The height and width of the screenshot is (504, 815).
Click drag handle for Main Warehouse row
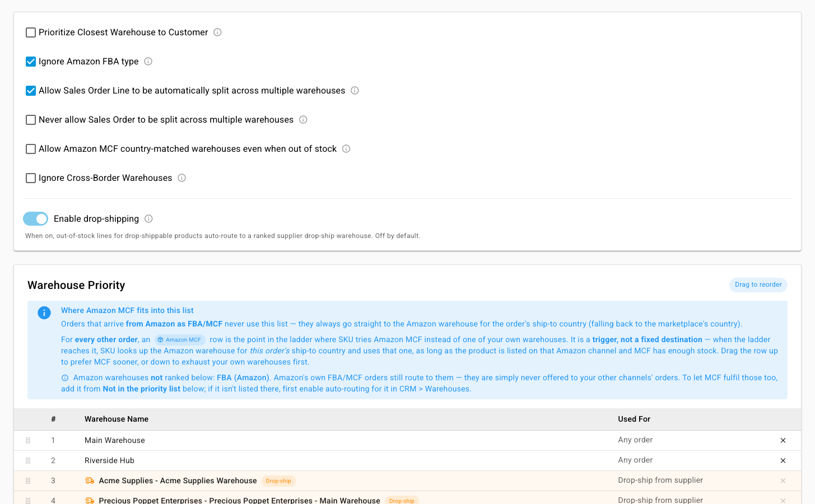pos(28,441)
